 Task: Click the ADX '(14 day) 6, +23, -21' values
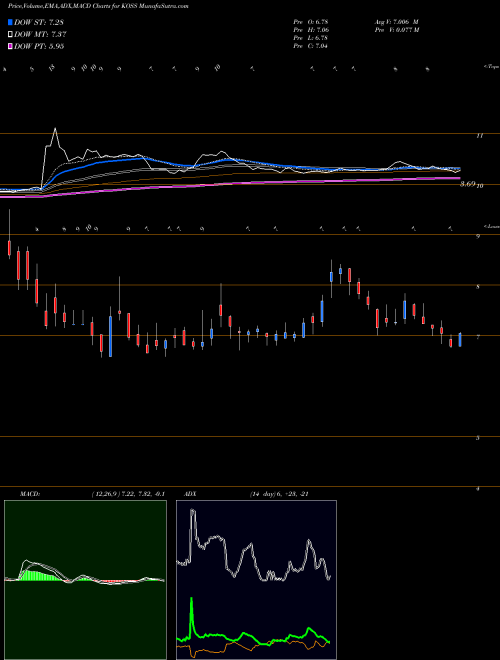(x=279, y=494)
